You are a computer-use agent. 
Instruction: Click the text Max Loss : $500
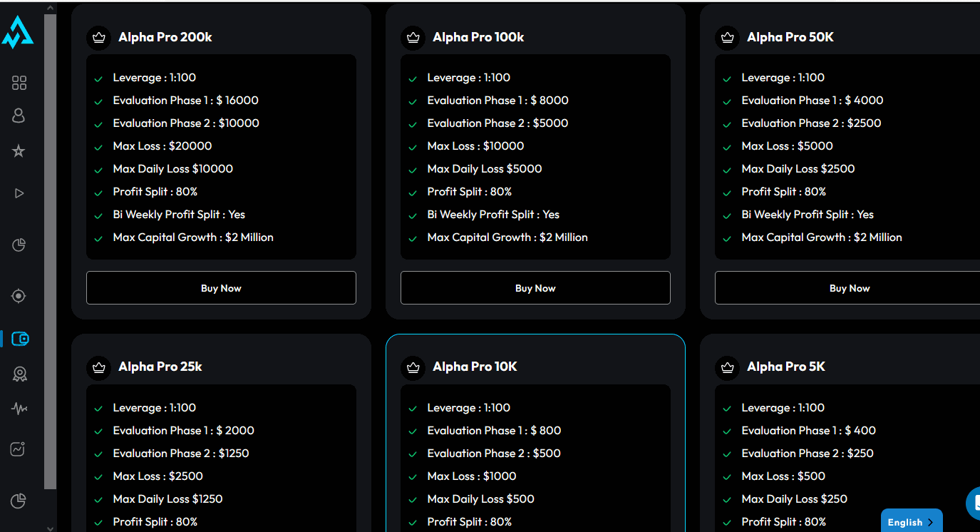783,476
